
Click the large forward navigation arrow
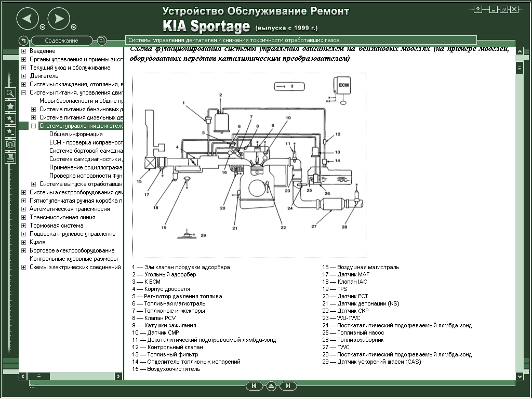pos(59,19)
